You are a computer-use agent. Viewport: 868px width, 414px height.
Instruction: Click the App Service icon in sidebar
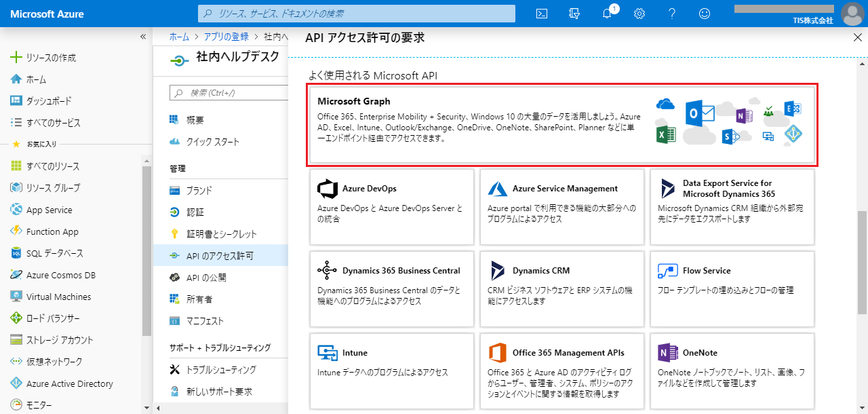(16, 210)
